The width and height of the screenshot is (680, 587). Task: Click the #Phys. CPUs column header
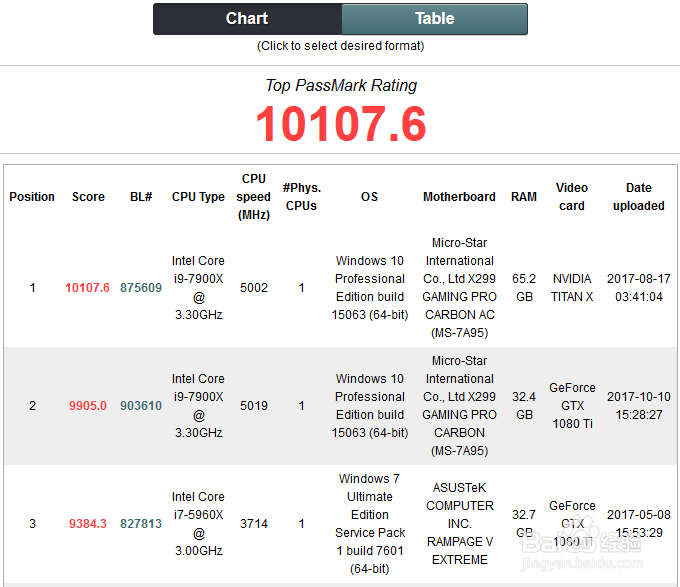tap(301, 197)
